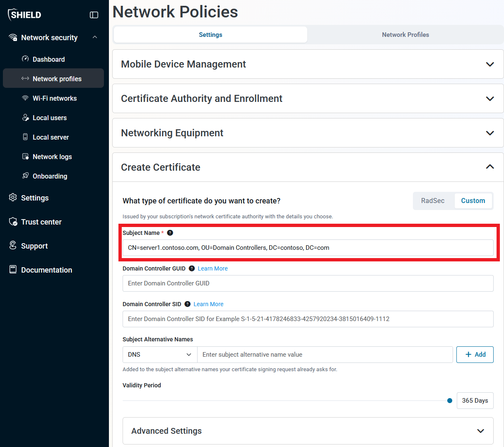Image resolution: width=504 pixels, height=447 pixels.
Task: Open the DNS type dropdown
Action: [160, 355]
